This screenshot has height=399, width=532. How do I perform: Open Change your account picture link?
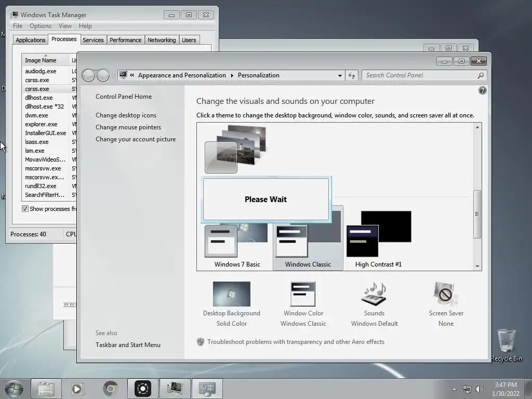tap(136, 139)
